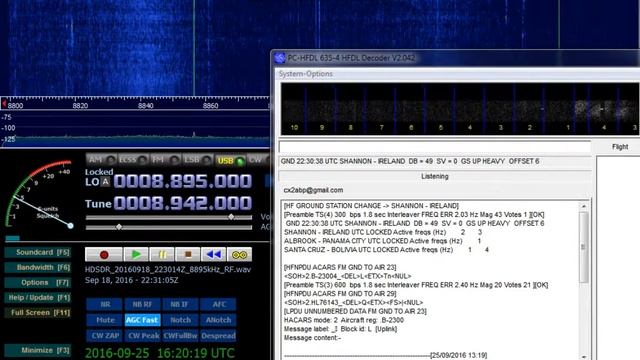The image size is (640, 360).
Task: Click the cx2abp@gmail.com text
Action: point(313,190)
